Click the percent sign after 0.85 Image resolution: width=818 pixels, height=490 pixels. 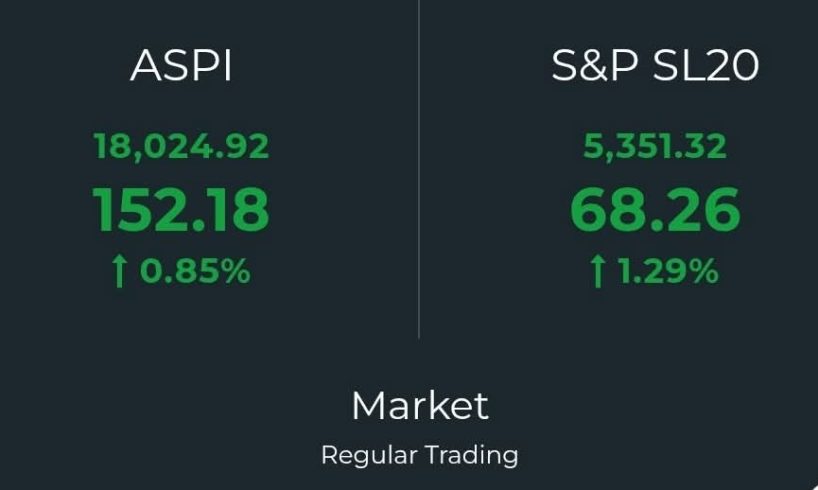point(235,271)
